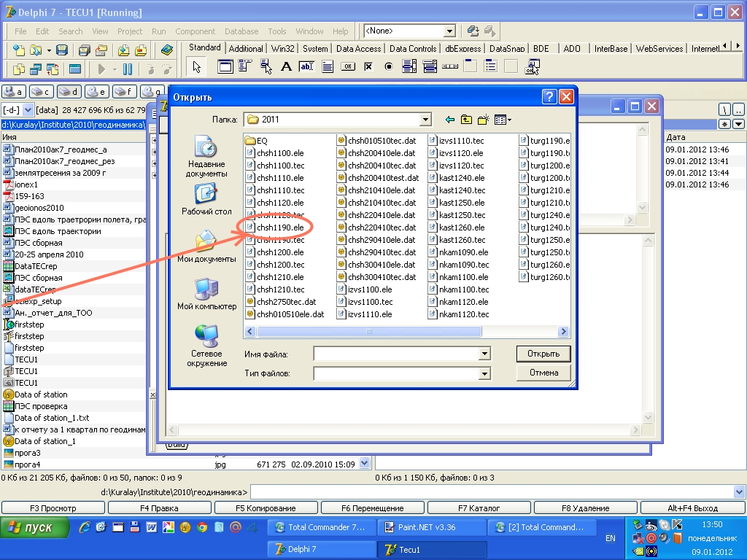Expand the <None> desktop combo box

click(449, 31)
